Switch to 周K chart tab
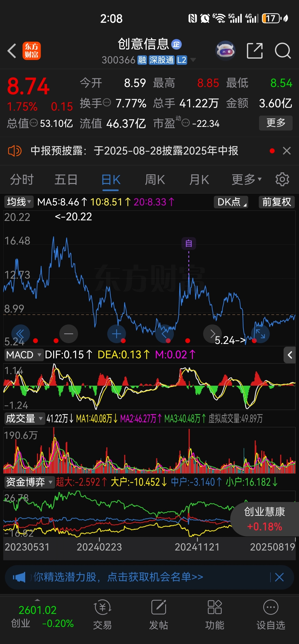The width and height of the screenshot is (299, 644). coord(155,179)
